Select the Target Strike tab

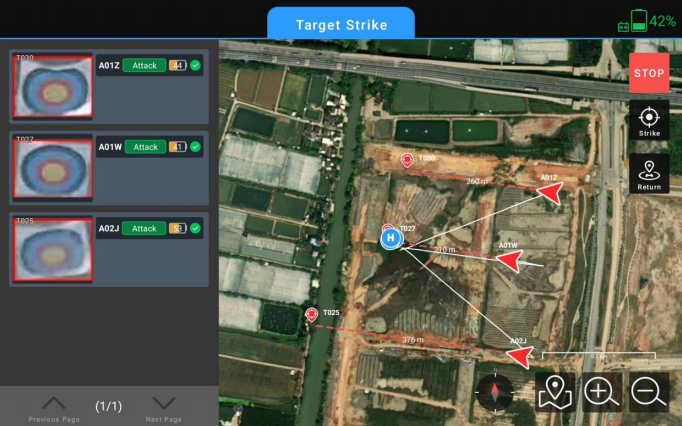point(341,24)
